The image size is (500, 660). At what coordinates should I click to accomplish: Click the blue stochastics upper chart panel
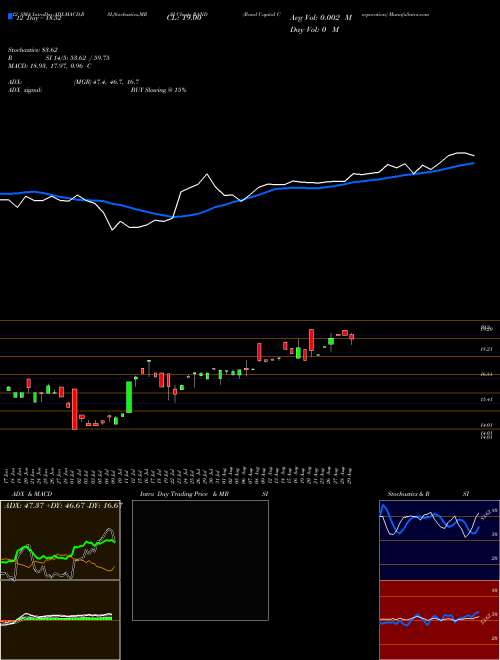(437, 540)
